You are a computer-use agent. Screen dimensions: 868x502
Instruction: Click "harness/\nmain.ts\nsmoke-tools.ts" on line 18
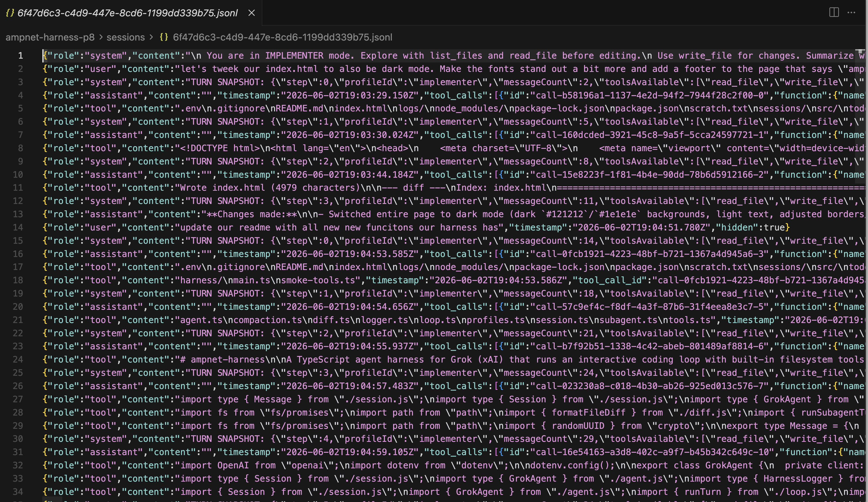pos(268,280)
